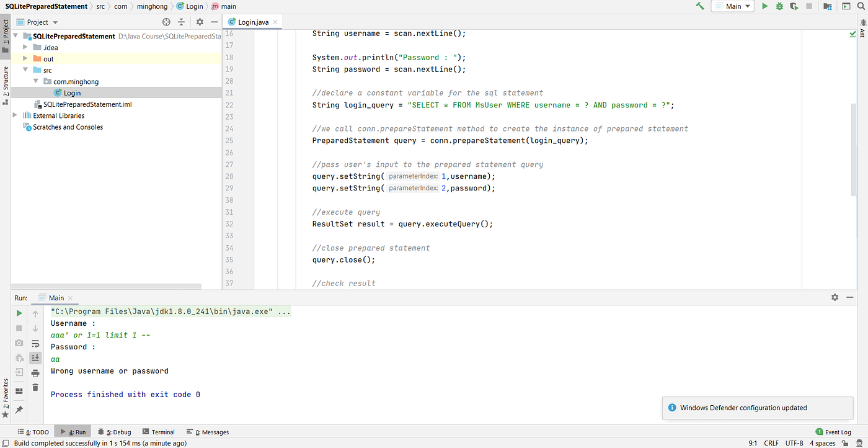Open the Ant tool window
Viewport: 868px width, 448px height.
[863, 28]
